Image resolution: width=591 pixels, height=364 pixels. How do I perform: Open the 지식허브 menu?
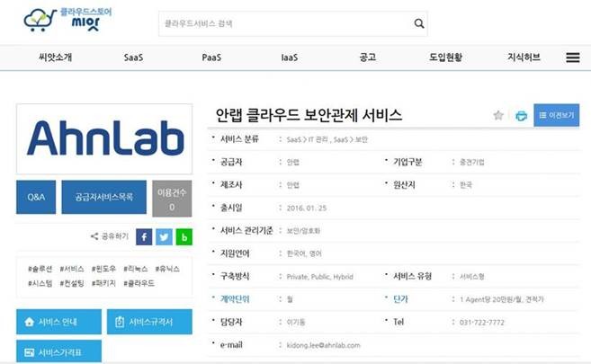pos(524,58)
